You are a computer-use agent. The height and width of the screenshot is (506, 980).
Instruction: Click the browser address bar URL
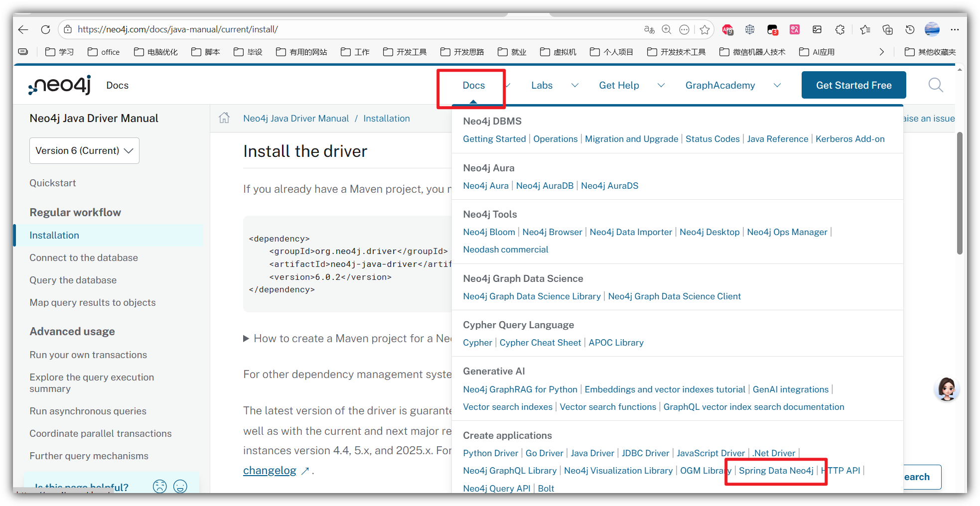click(x=178, y=29)
